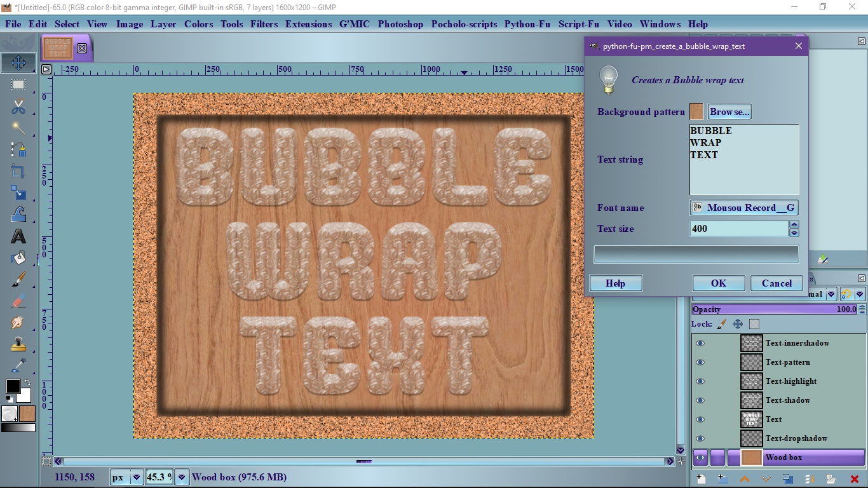Edit the Text string field in the dialog
Viewport: 868px width, 488px height.
coord(743,159)
